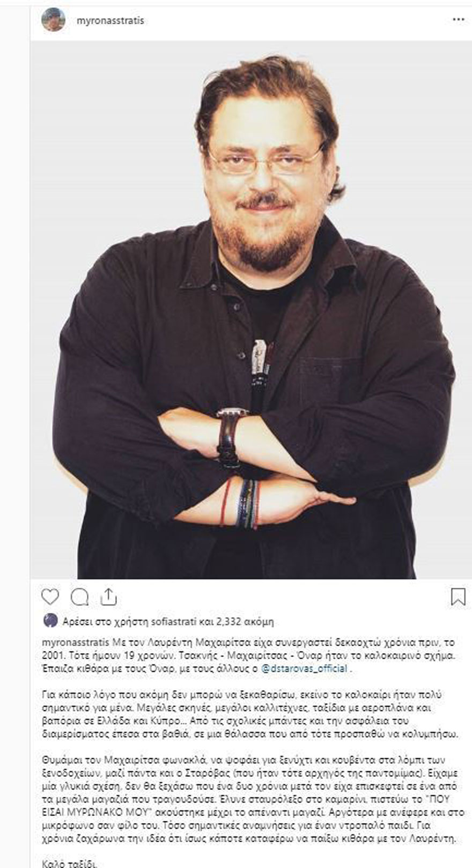472x868 pixels.
Task: Click the small liker avatar before 'Αρέσει'
Action: tap(50, 621)
